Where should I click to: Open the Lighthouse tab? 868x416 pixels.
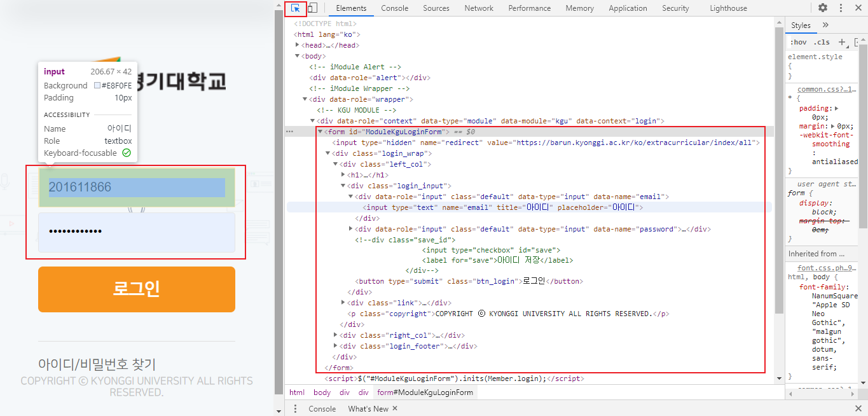tap(729, 8)
